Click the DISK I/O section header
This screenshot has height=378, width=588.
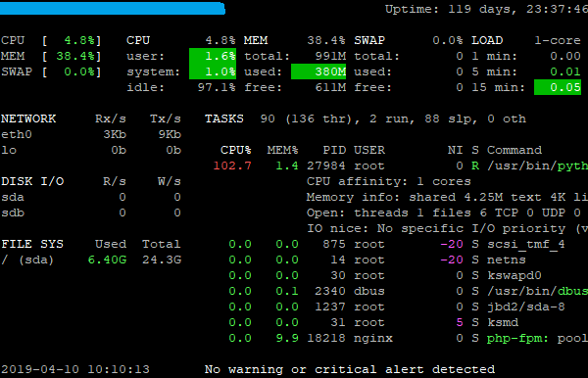click(x=32, y=182)
